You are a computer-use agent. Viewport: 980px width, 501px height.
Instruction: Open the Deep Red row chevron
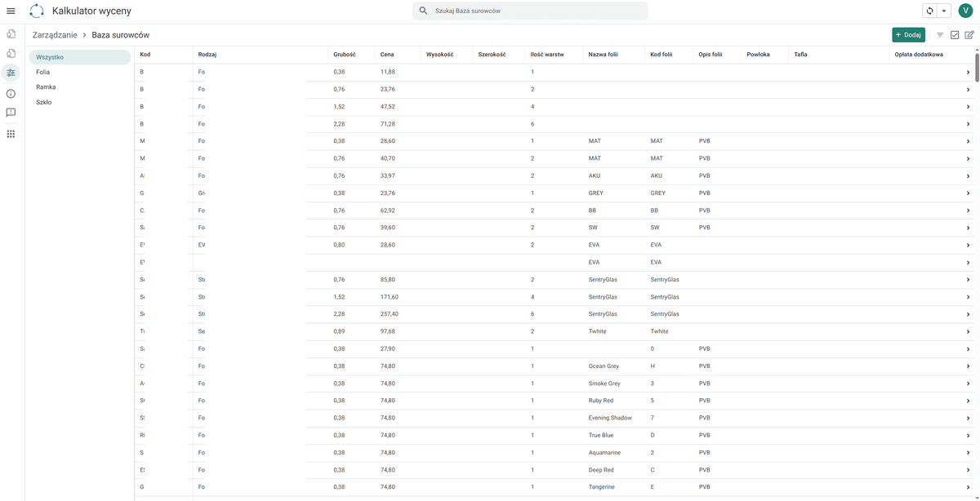(x=968, y=470)
